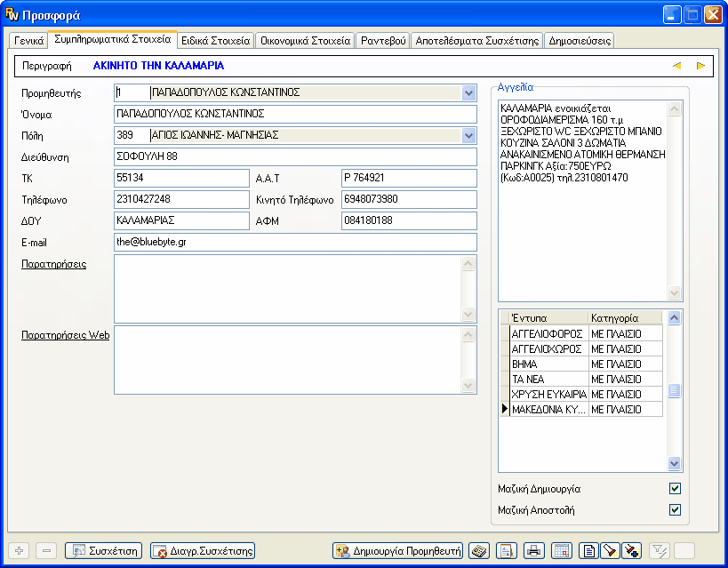Click the Α.Δ.Τ field with Ρ 764921
This screenshot has height=568, width=728.
click(409, 179)
